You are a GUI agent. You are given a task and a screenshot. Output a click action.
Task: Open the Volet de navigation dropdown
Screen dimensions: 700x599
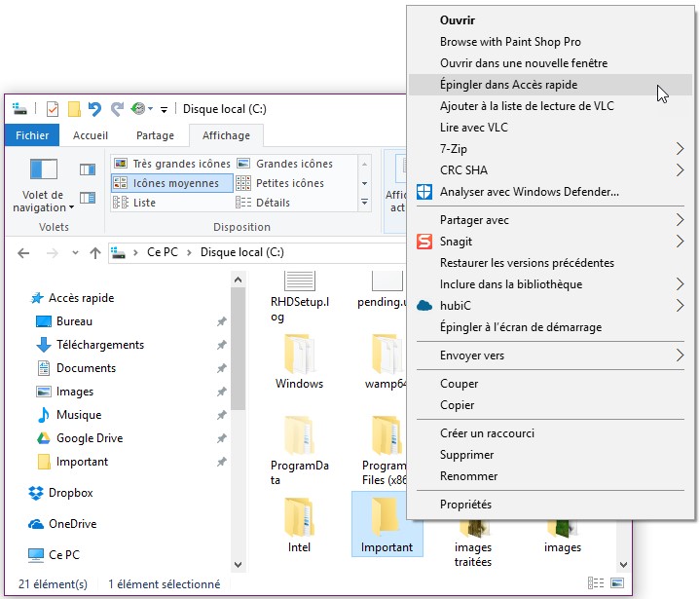click(x=44, y=201)
